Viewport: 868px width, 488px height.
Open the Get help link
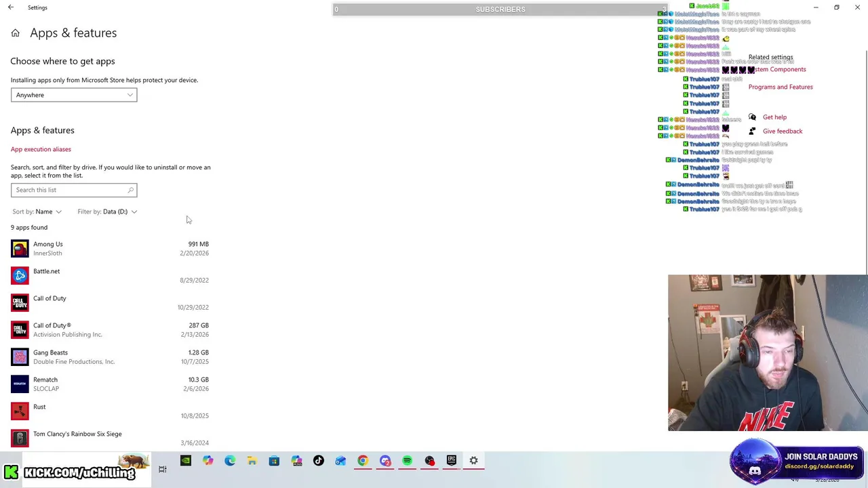click(774, 117)
